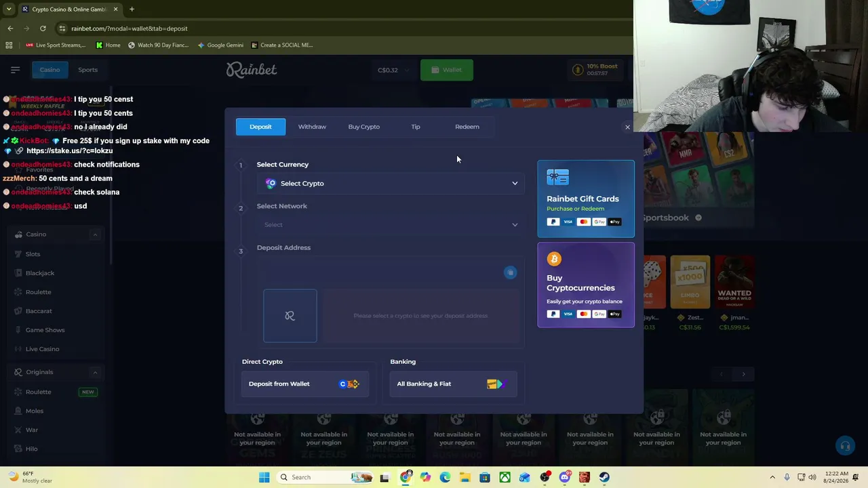868x488 pixels.
Task: Open Live Casino in the sidebar
Action: point(42,349)
